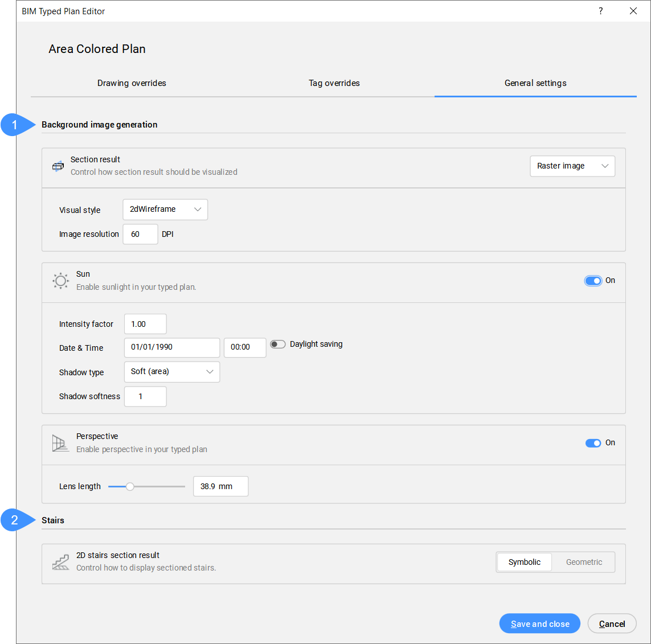651x644 pixels.
Task: Click the 2D stairs section icon
Action: point(60,563)
